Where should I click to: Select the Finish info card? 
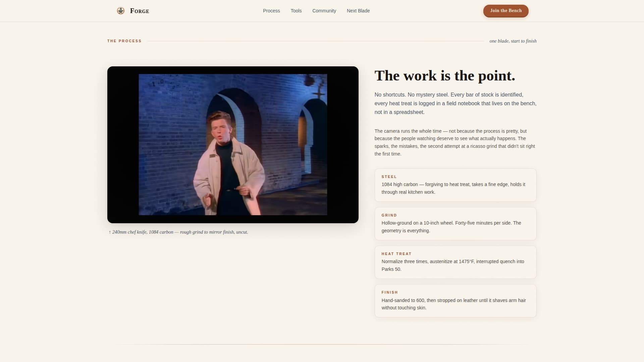pos(455,301)
